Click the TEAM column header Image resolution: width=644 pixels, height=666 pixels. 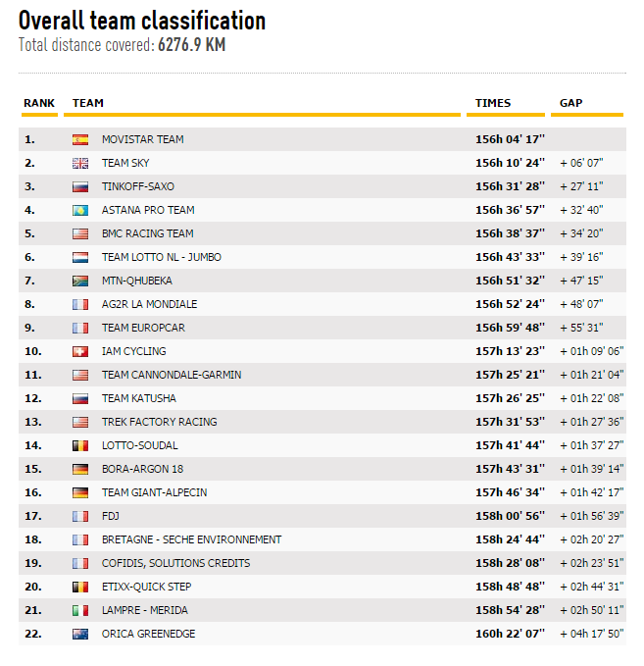coord(88,103)
